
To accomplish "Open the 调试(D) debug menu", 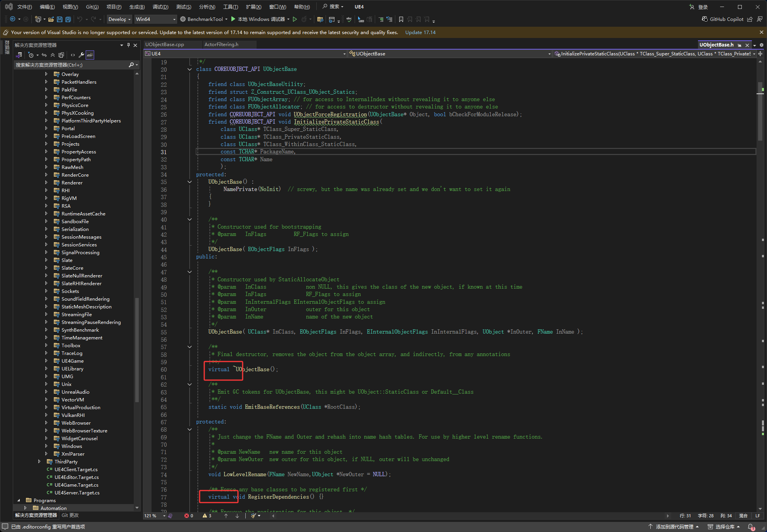I will pos(160,7).
